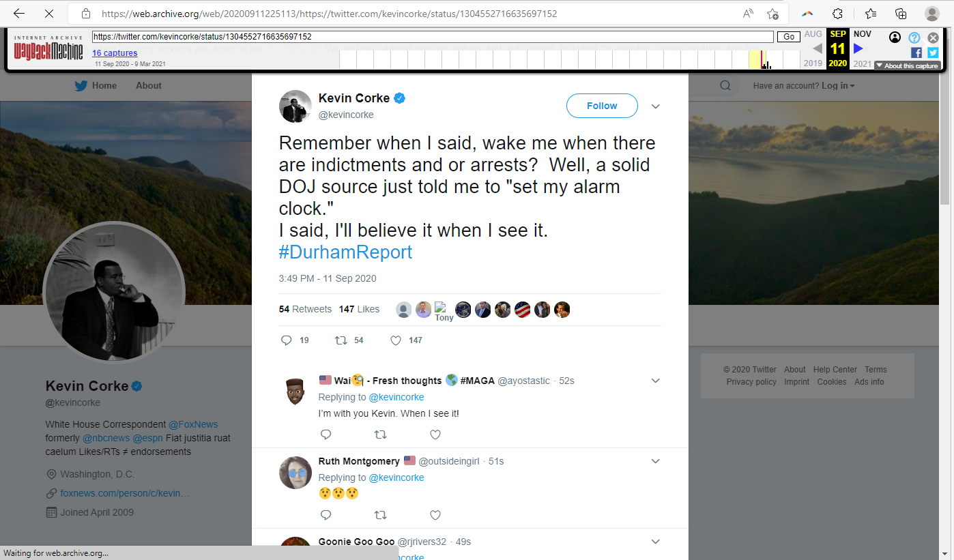Open the '16 captures' link
Viewport: 954px width, 560px height.
point(115,53)
